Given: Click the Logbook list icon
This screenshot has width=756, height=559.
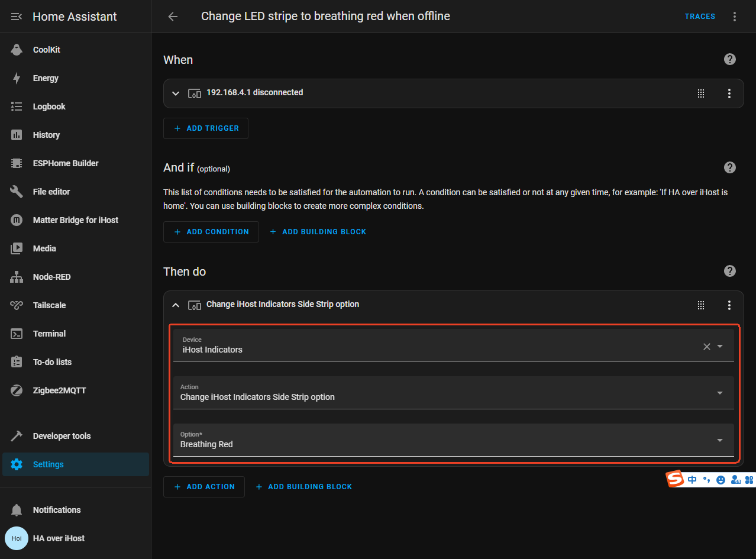Looking at the screenshot, I should tap(17, 106).
